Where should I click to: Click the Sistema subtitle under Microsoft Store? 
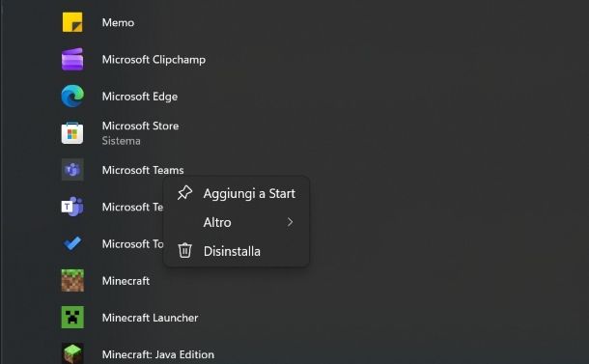click(x=122, y=141)
